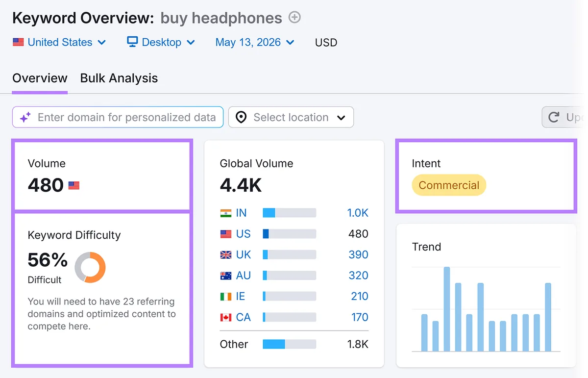Click the UK country code link

click(x=244, y=254)
